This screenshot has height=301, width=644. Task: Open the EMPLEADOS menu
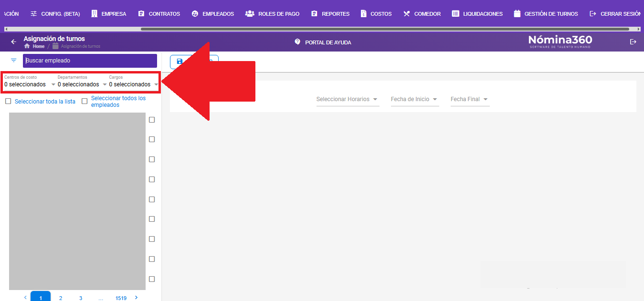pos(213,14)
